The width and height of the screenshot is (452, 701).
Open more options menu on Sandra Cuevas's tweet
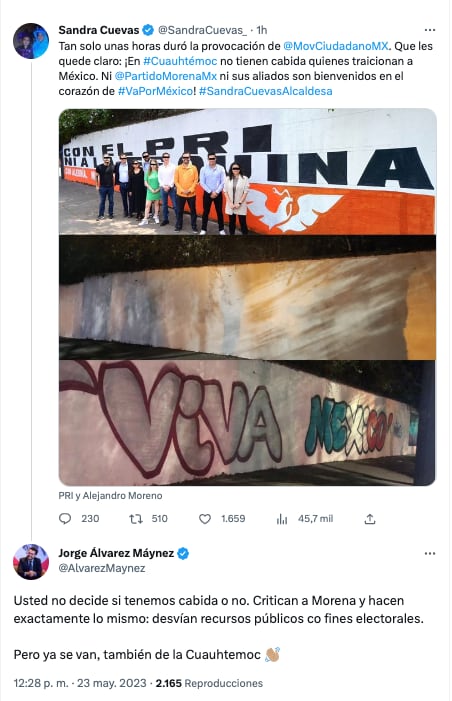tap(430, 30)
